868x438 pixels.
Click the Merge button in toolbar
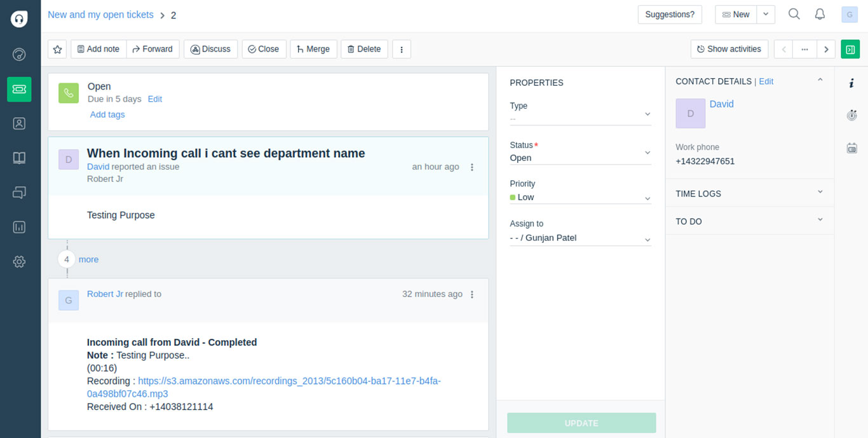[313, 49]
